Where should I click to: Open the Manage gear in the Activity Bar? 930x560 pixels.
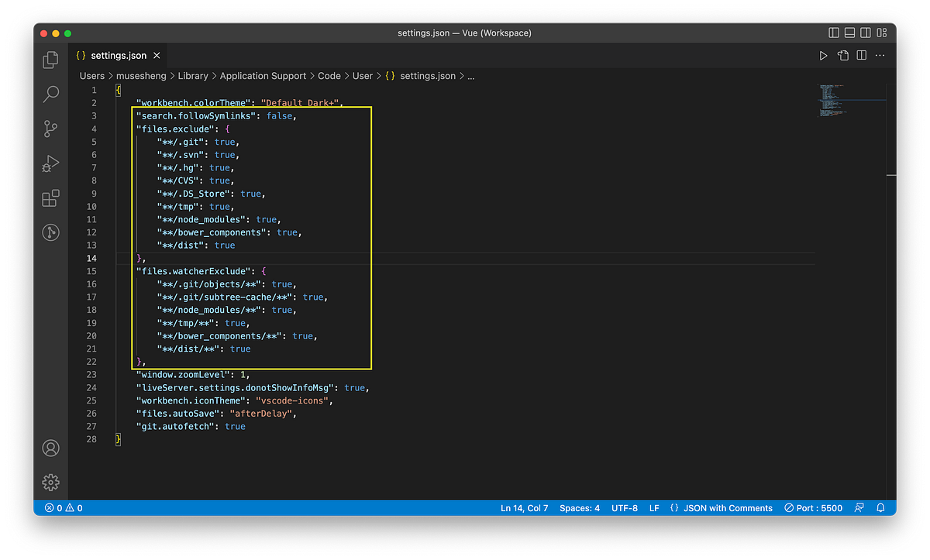50,482
